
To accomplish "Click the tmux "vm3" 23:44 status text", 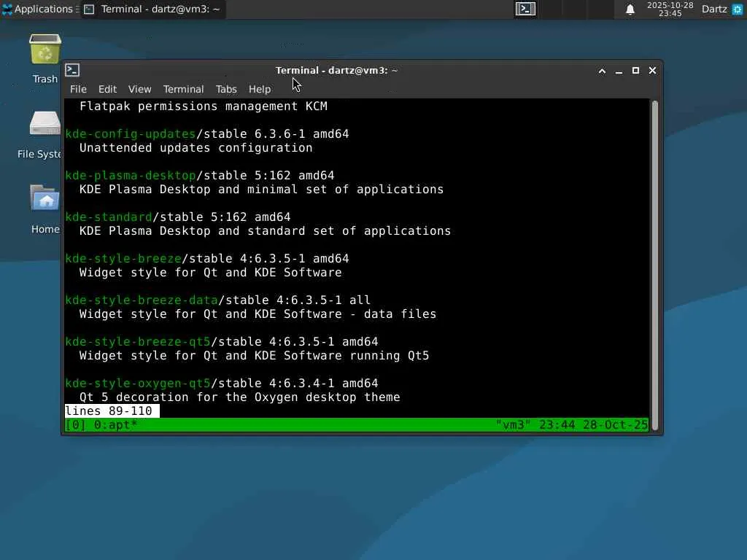I will pos(572,425).
